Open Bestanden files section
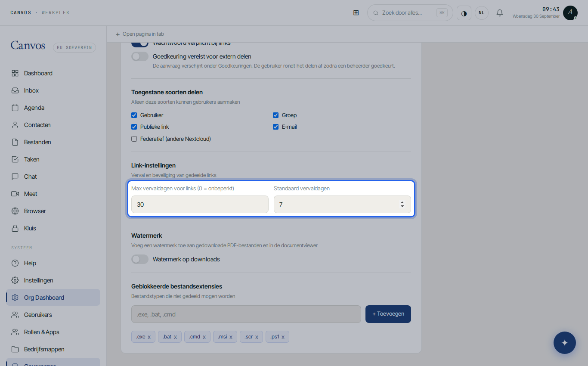The height and width of the screenshot is (366, 588). pos(53,142)
